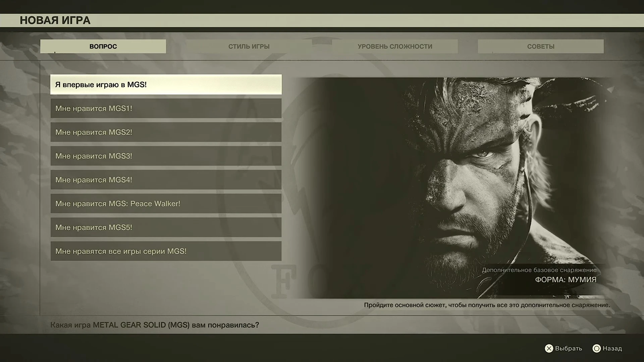This screenshot has width=644, height=362.
Task: Choose "Мне нравится MGS: Peace Walker!"
Action: click(x=166, y=203)
